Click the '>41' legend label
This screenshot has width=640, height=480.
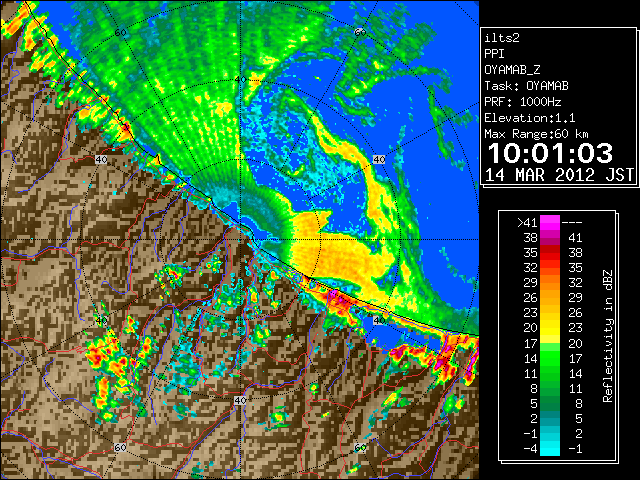tap(527, 222)
